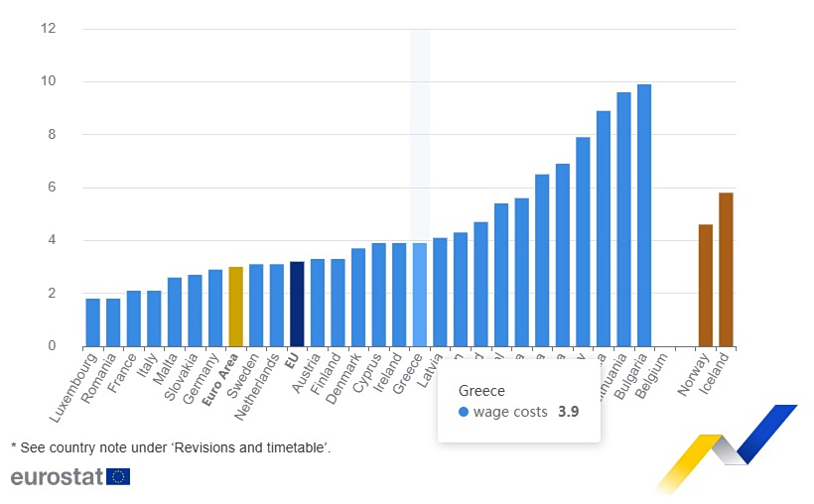Click the Denmark axis label
The height and width of the screenshot is (504, 814).
[x=343, y=378]
